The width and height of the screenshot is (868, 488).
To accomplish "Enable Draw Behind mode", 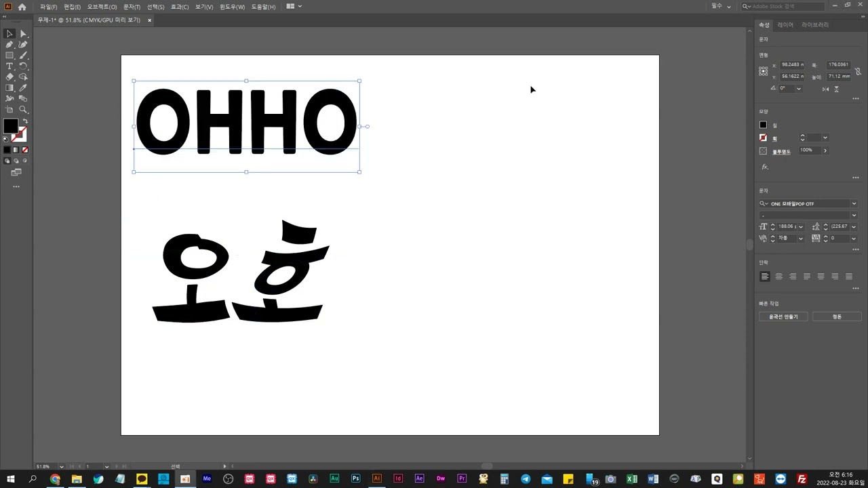I will tap(16, 161).
